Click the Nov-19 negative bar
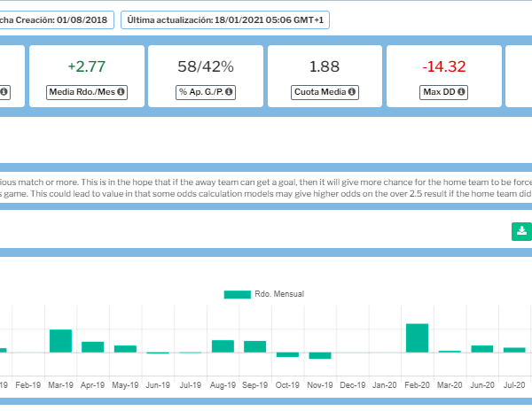The image size is (532, 411). click(x=320, y=356)
